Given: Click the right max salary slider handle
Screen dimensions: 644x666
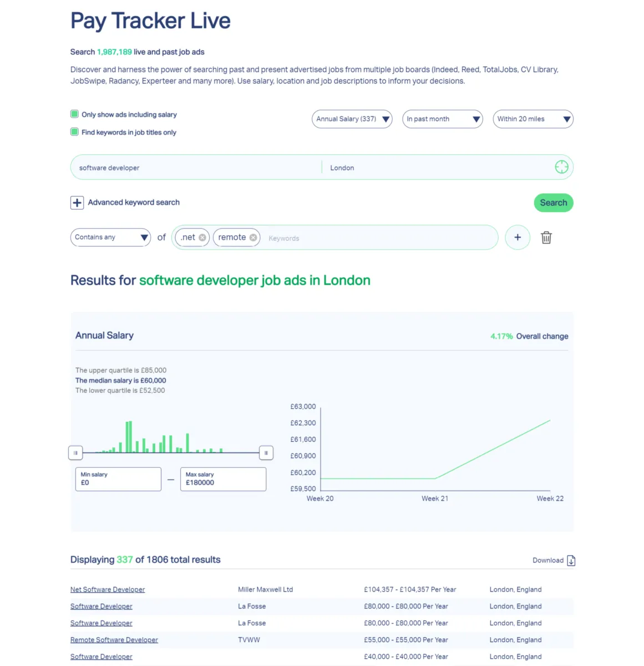Looking at the screenshot, I should [x=266, y=453].
